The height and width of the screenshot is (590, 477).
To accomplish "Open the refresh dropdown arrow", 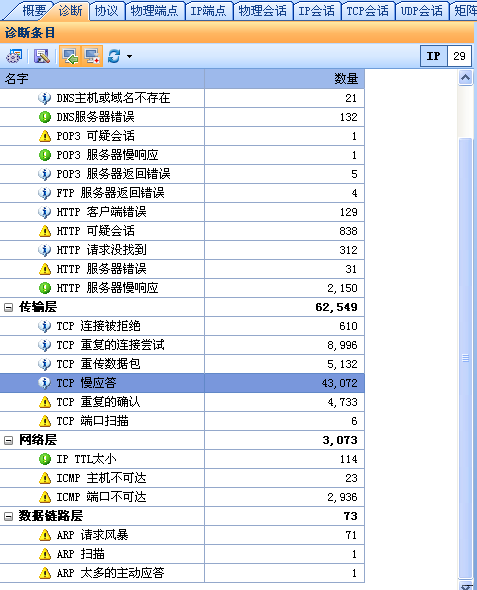I will tap(129, 57).
